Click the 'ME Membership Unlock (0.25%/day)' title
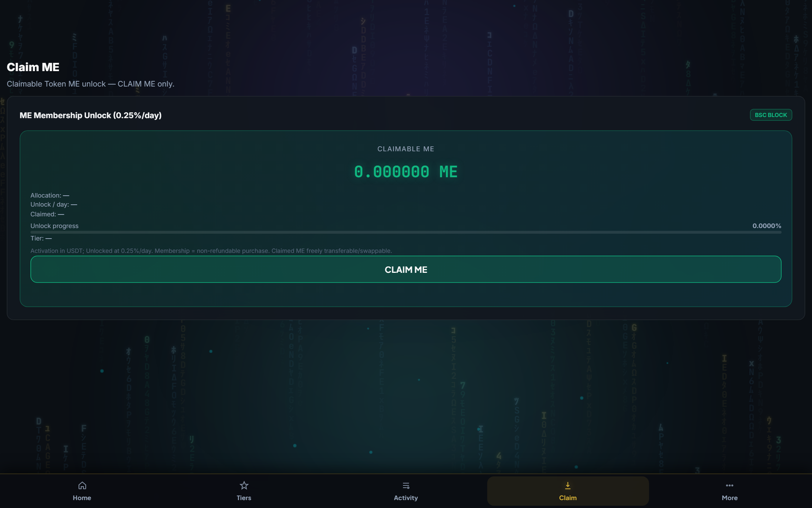 90,115
